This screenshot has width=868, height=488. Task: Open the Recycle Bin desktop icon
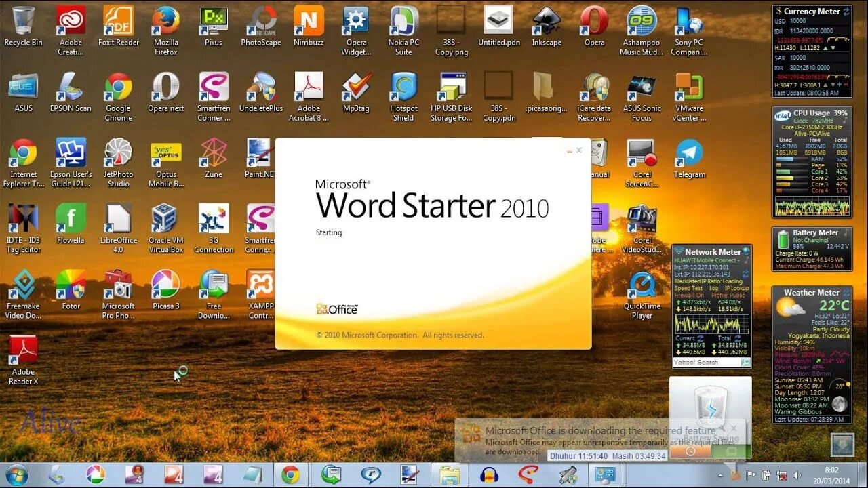point(23,27)
